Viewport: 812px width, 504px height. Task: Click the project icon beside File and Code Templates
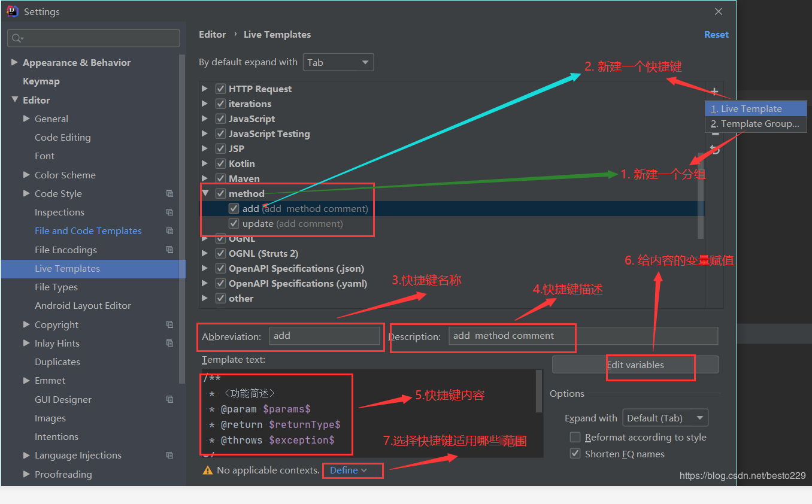pyautogui.click(x=170, y=231)
